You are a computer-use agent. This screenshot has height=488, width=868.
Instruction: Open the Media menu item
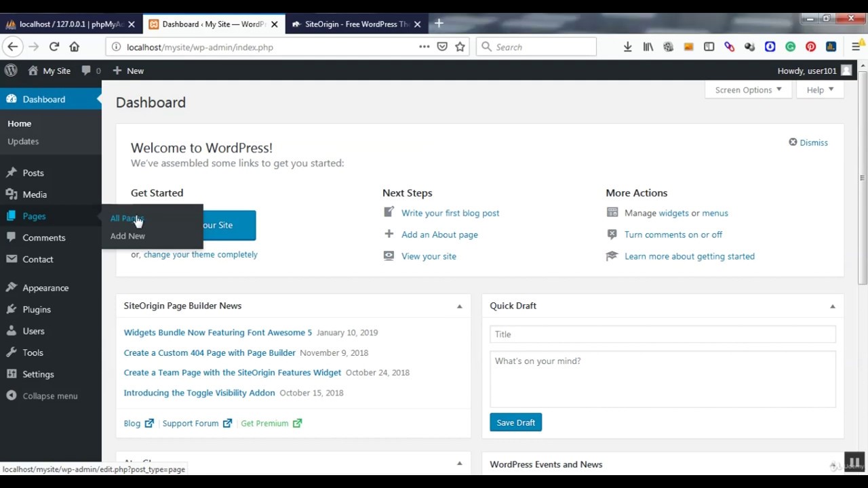(35, 195)
